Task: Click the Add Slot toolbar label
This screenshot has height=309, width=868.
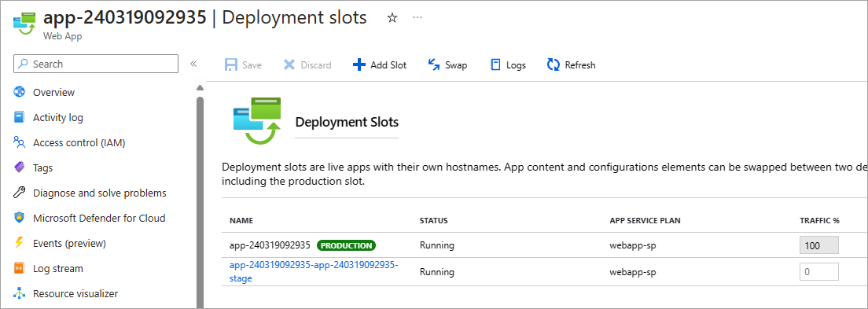Action: (x=388, y=64)
